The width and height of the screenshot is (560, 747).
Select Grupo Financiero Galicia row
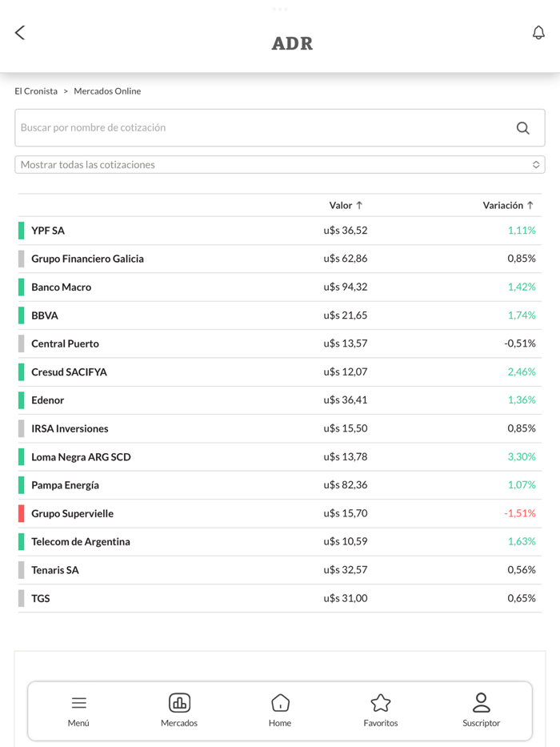pyautogui.click(x=87, y=259)
